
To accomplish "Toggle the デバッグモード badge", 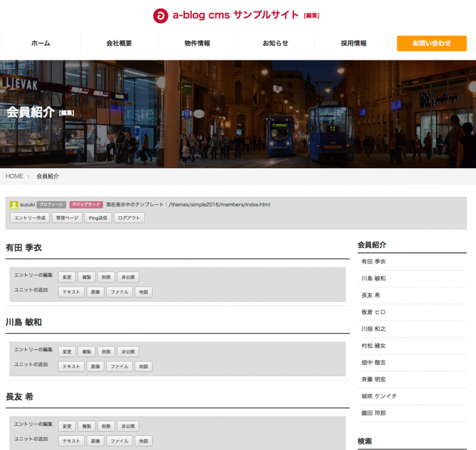I will (x=86, y=205).
